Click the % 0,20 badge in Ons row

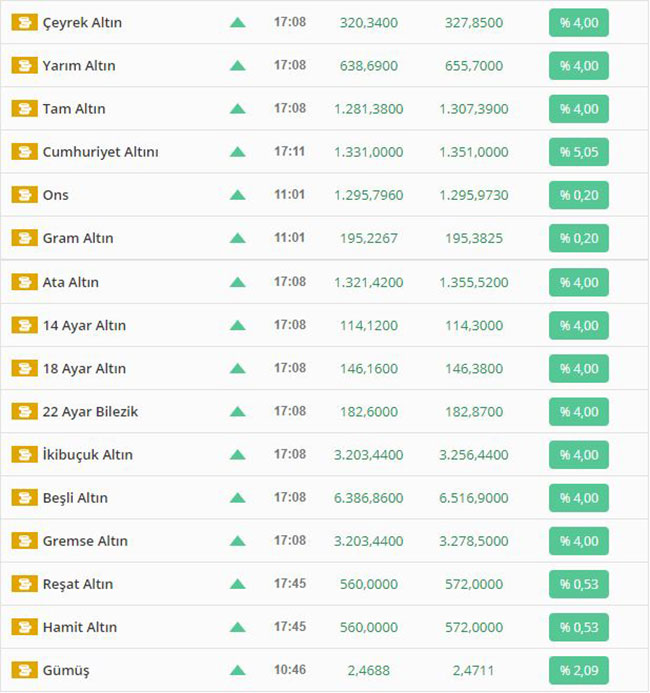578,195
